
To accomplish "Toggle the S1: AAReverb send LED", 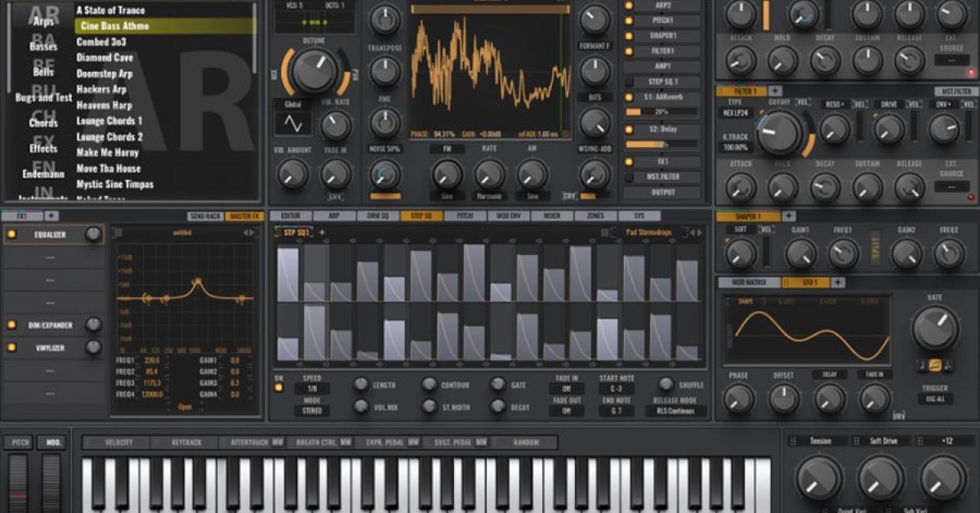I will (629, 97).
